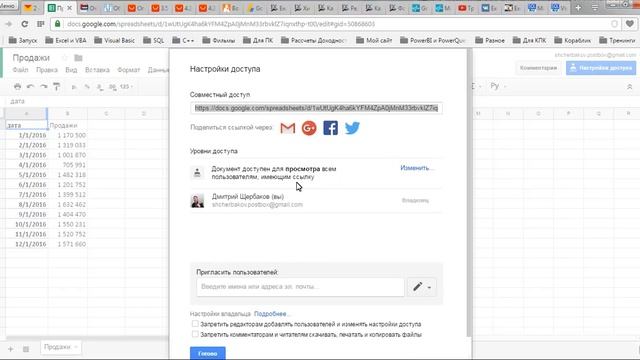Click the Продажи header cell in column B
Viewport: 640px width, 360px height.
click(x=67, y=125)
